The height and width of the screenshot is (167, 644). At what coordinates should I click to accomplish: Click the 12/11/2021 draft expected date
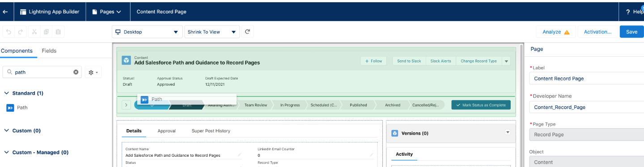(x=216, y=84)
